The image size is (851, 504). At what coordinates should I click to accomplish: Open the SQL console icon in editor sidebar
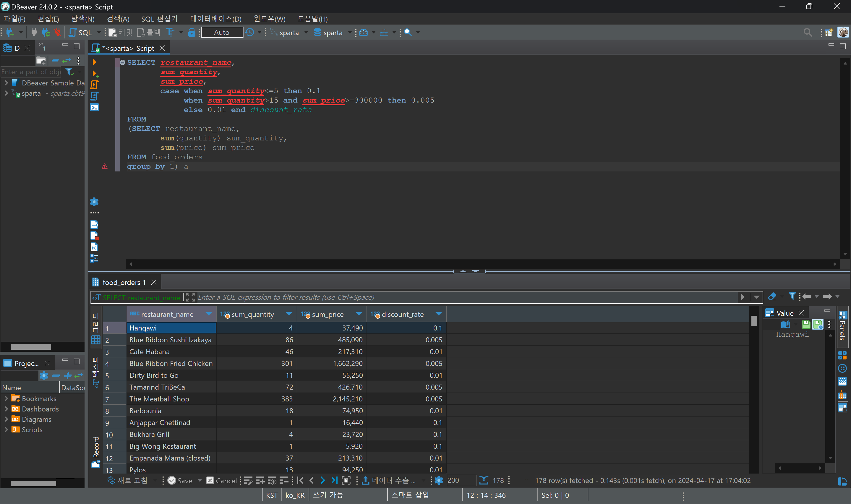click(94, 107)
